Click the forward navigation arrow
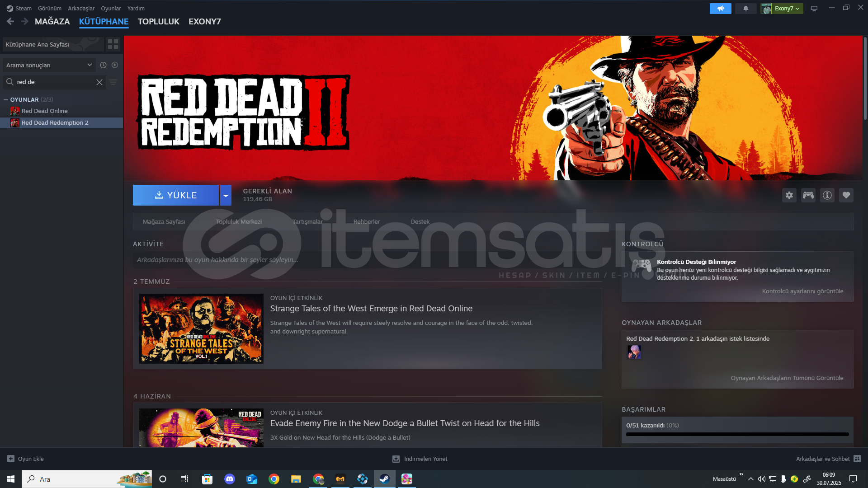This screenshot has height=488, width=868. click(25, 21)
